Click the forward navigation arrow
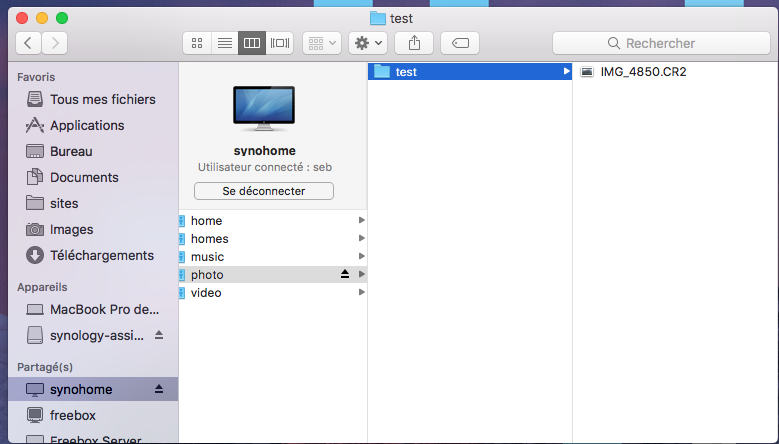 (x=55, y=43)
